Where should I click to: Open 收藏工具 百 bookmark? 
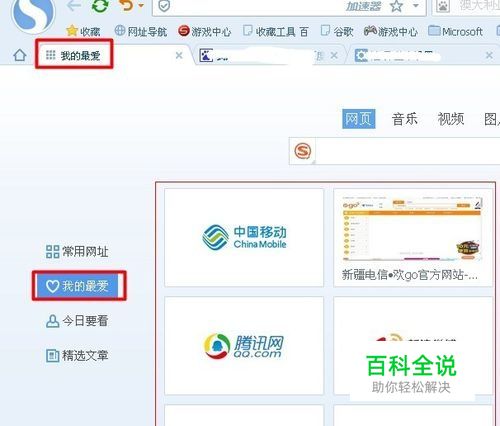click(276, 31)
